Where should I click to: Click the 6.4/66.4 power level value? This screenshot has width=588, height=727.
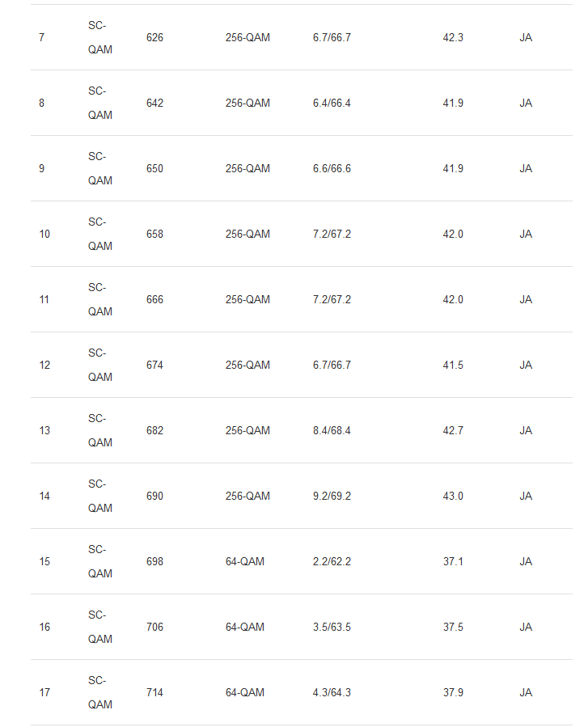click(x=332, y=104)
